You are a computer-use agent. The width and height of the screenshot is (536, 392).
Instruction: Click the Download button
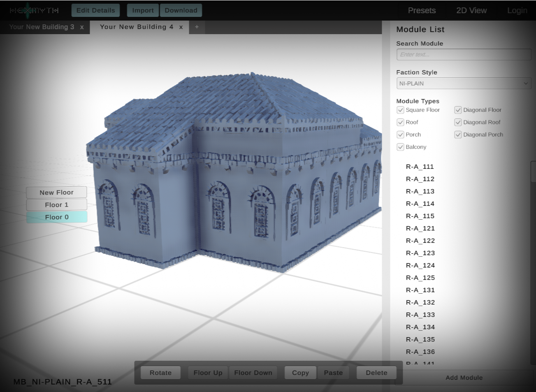point(181,10)
